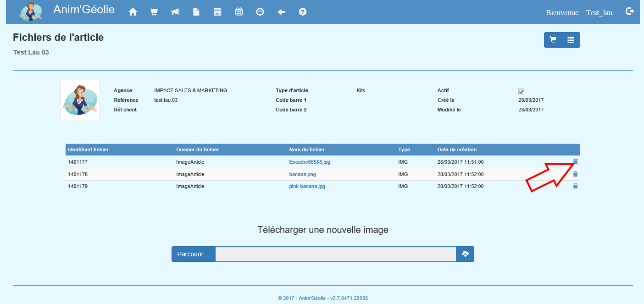This screenshot has width=644, height=304.
Task: Open the shopping cart in navbar
Action: 154,12
